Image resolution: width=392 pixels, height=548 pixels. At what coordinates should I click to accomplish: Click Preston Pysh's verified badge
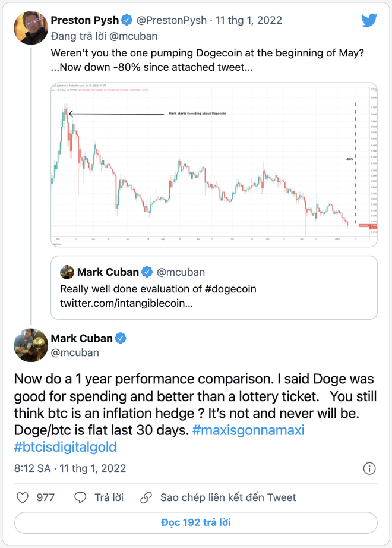pos(127,20)
